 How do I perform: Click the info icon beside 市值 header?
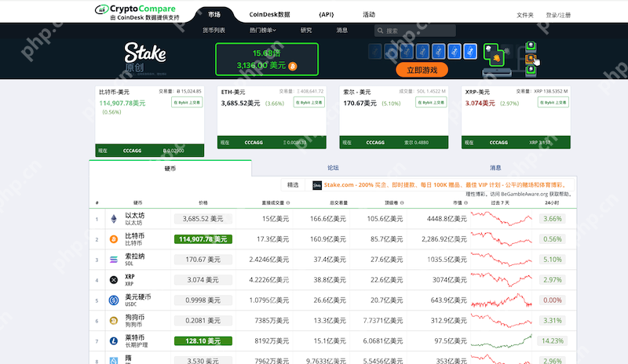coord(466,203)
